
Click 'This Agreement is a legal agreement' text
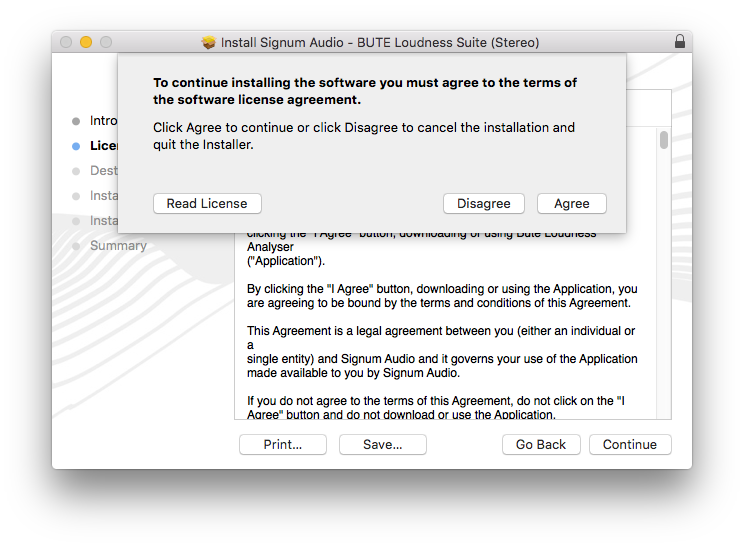(442, 352)
